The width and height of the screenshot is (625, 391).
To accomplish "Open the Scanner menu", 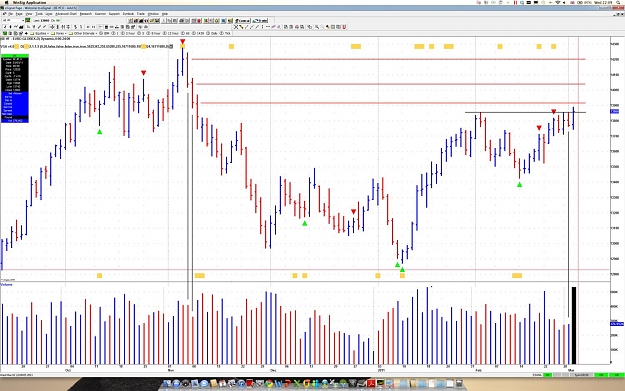I will click(x=100, y=14).
